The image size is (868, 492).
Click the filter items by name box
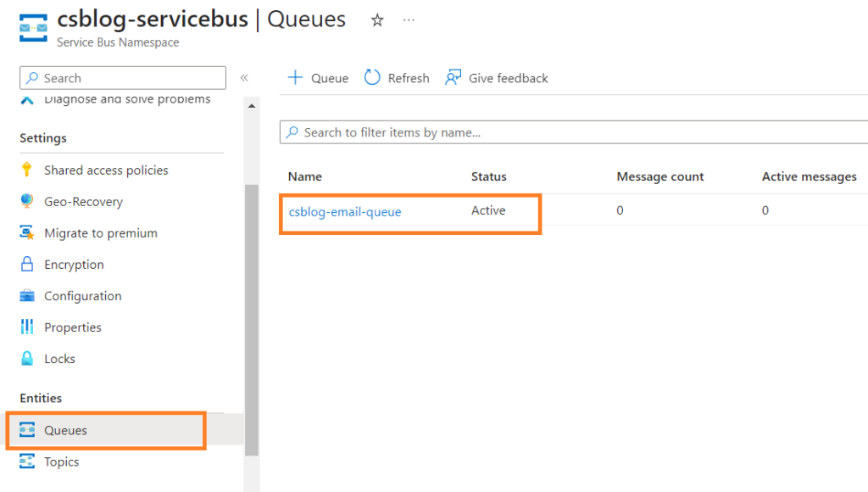coord(574,132)
